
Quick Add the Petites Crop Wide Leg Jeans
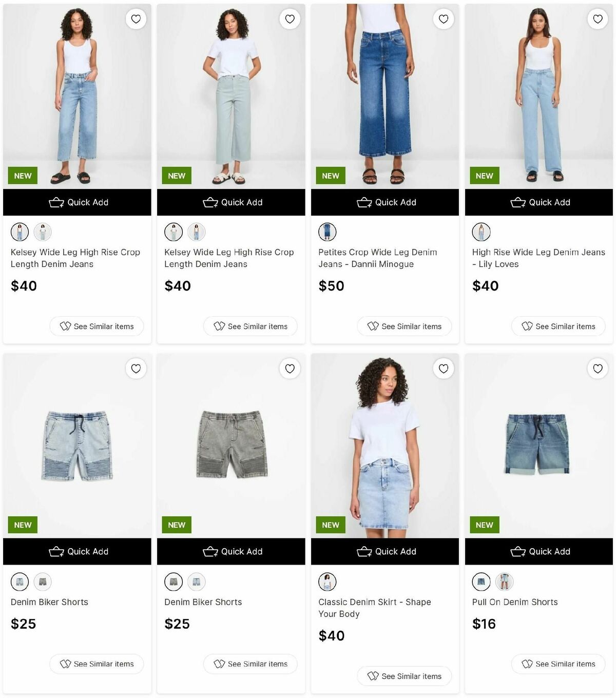point(385,202)
